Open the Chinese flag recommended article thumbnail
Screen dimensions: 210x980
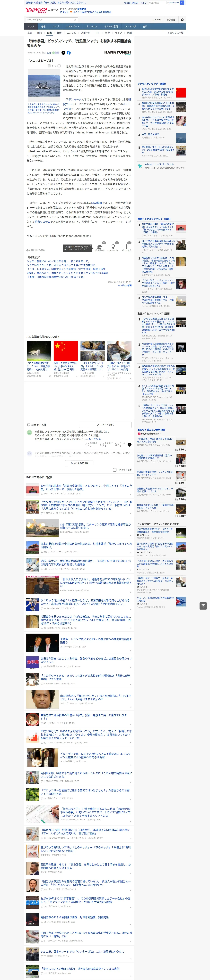(66, 351)
